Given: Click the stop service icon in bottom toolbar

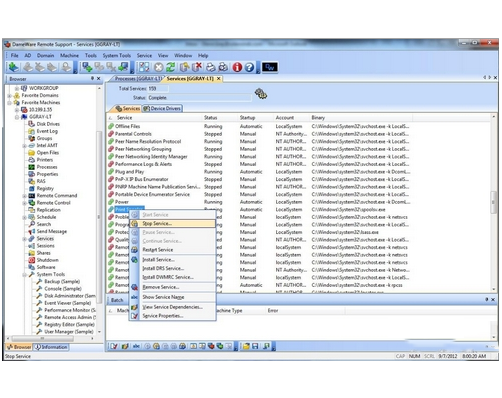Looking at the screenshot, I should [x=156, y=346].
